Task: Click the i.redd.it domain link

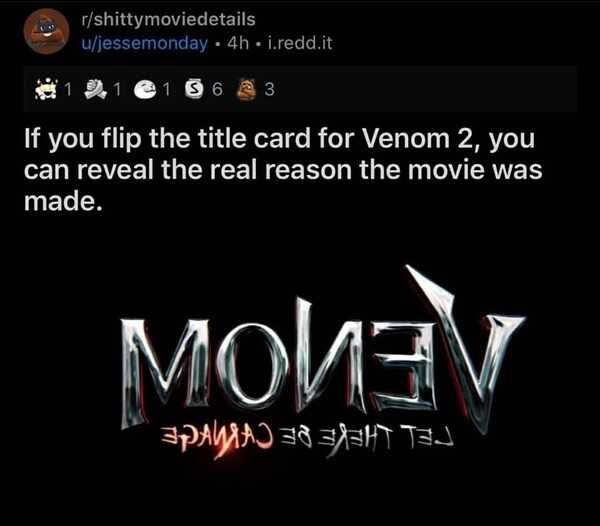Action: (300, 43)
